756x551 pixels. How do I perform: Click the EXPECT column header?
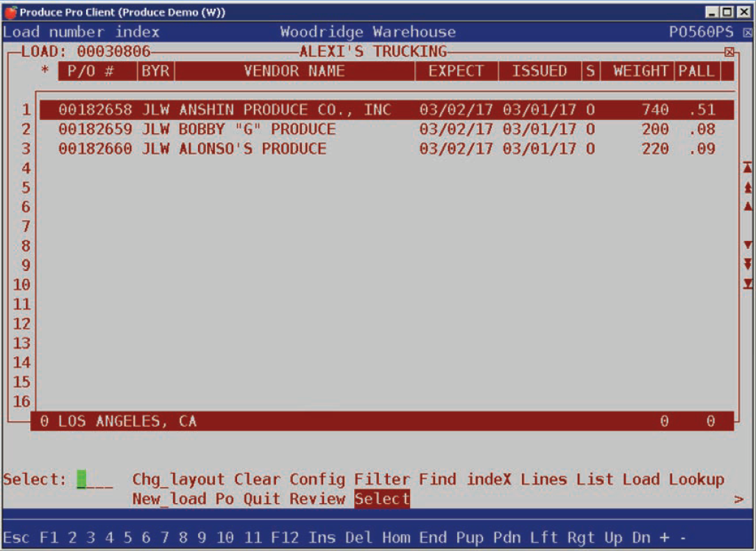[x=456, y=71]
